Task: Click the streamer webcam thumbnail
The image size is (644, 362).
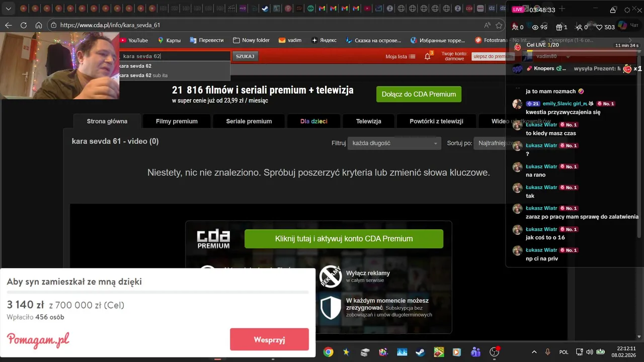Action: (59, 65)
